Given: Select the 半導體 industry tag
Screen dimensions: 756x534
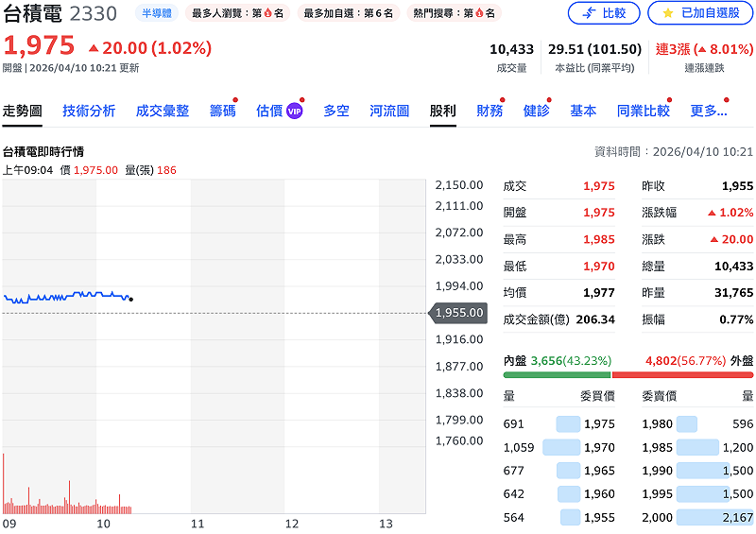Looking at the screenshot, I should (156, 13).
